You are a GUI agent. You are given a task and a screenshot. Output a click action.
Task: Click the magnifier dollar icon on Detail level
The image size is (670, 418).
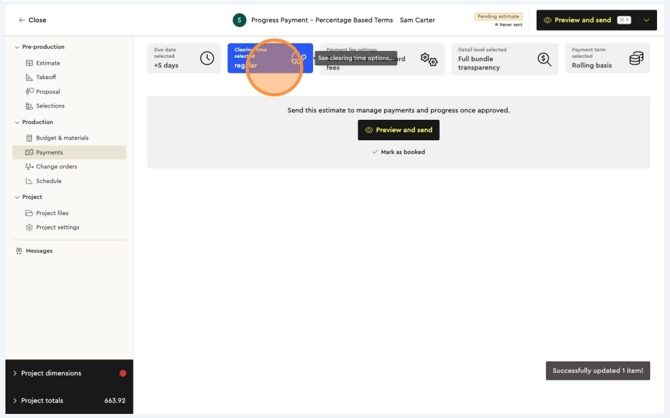(544, 59)
